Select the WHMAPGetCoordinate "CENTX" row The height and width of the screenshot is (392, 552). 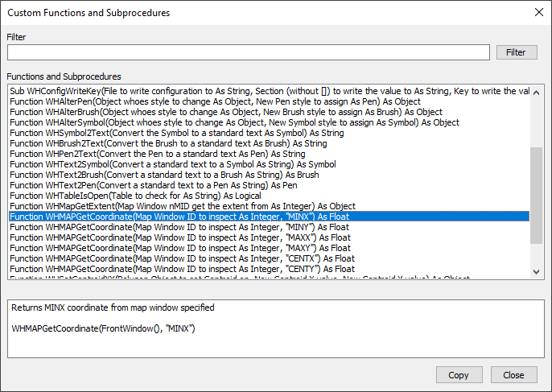(x=270, y=258)
